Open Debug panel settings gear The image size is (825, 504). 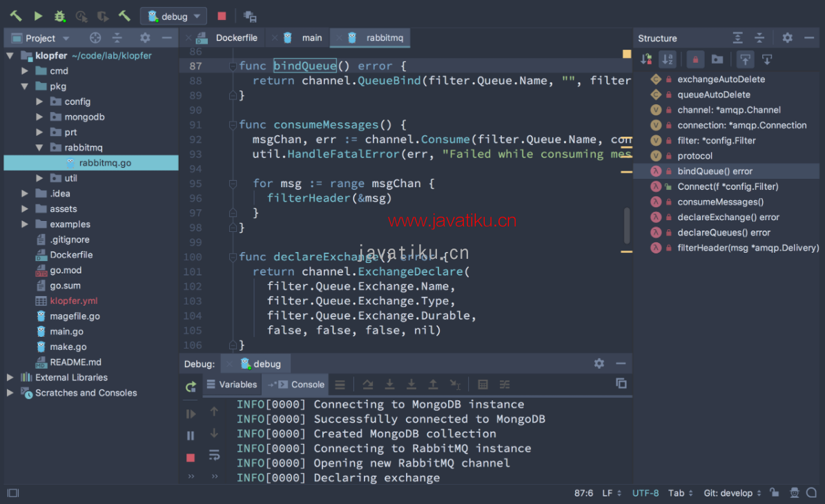[599, 364]
